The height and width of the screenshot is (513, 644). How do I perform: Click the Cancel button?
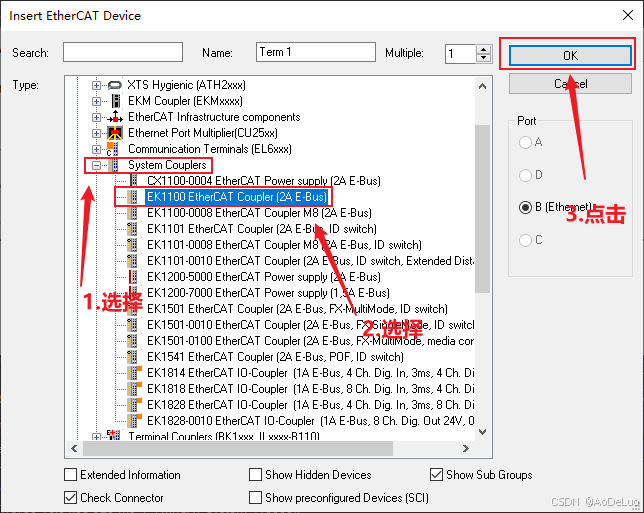pyautogui.click(x=570, y=84)
